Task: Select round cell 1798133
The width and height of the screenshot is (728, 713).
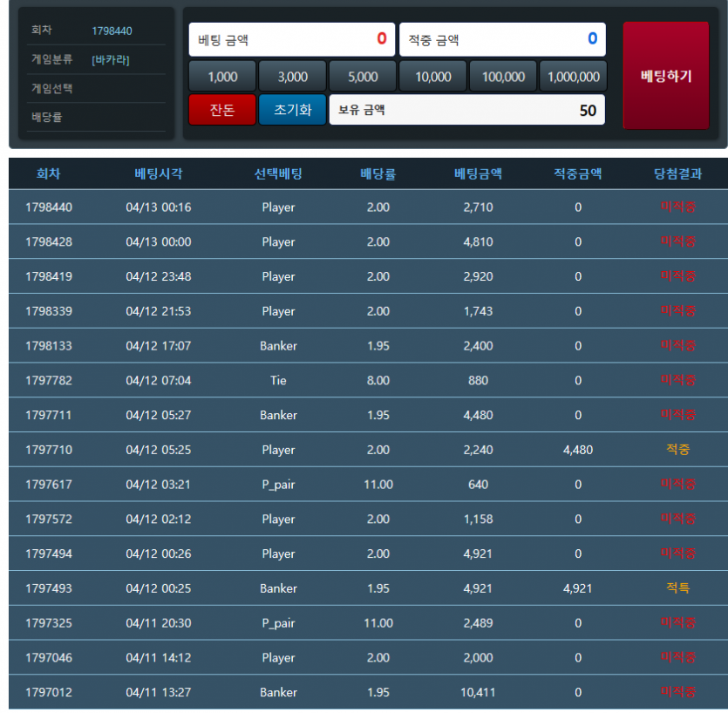Action: pos(49,346)
